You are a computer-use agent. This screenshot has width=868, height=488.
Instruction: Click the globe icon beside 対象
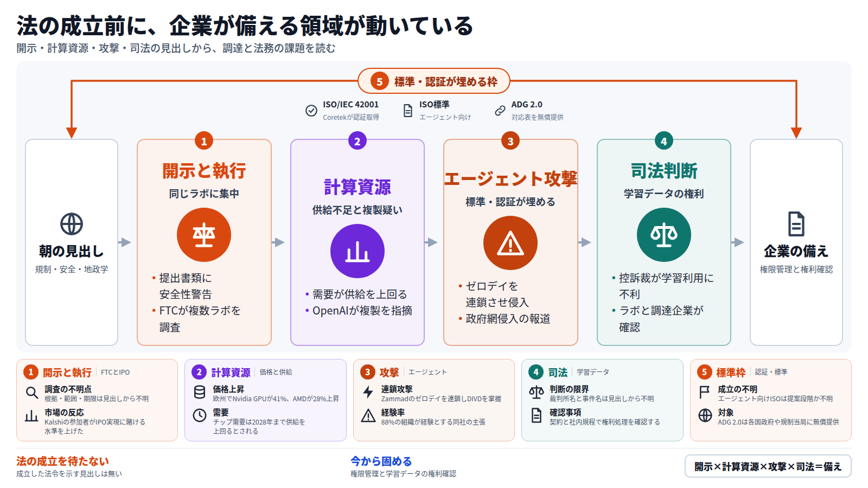pyautogui.click(x=705, y=416)
